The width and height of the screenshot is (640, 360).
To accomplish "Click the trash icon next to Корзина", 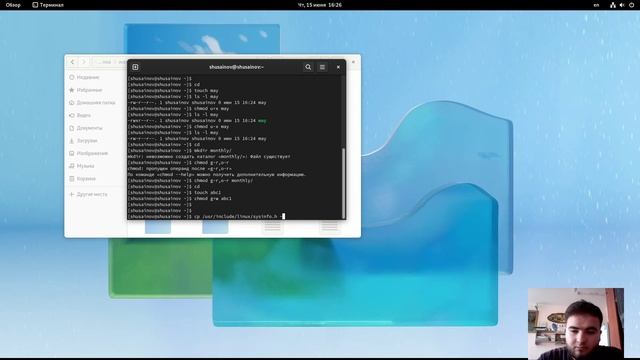I will pos(72,178).
